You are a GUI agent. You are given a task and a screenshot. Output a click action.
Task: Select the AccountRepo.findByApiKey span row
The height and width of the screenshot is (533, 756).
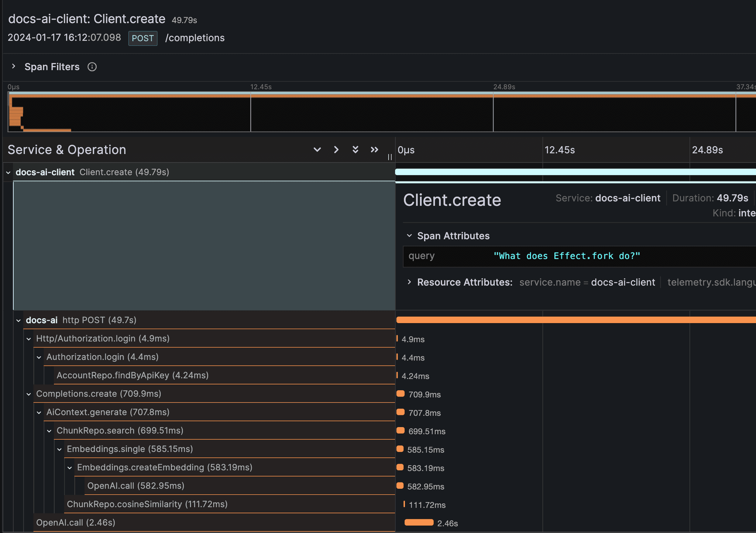point(133,375)
